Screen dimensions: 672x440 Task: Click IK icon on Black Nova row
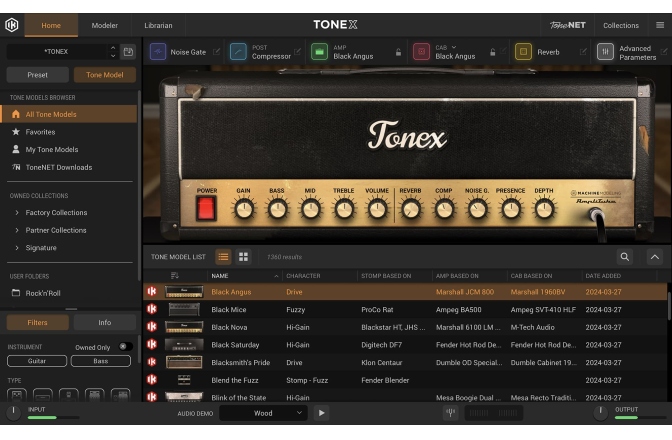pos(152,327)
